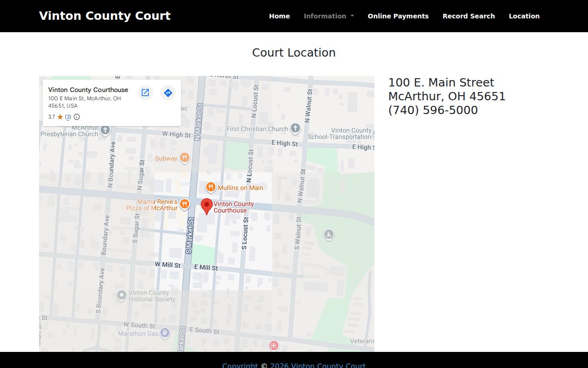Click the park monument marker icon
Viewport: 588px width, 368px height.
328,235
